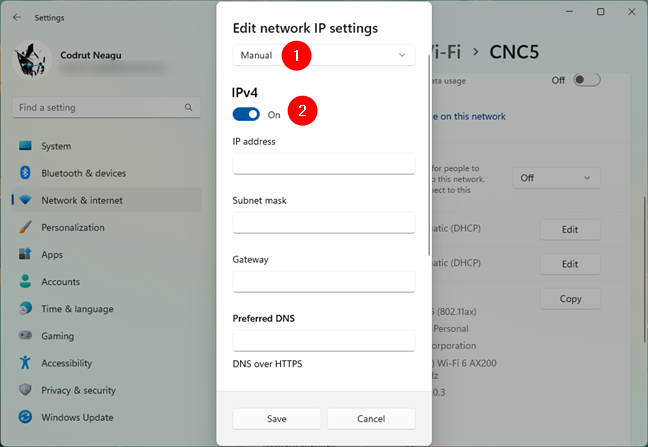Viewport: 648px width, 447px height.
Task: Click the System monitor icon in sidebar
Action: tap(25, 146)
